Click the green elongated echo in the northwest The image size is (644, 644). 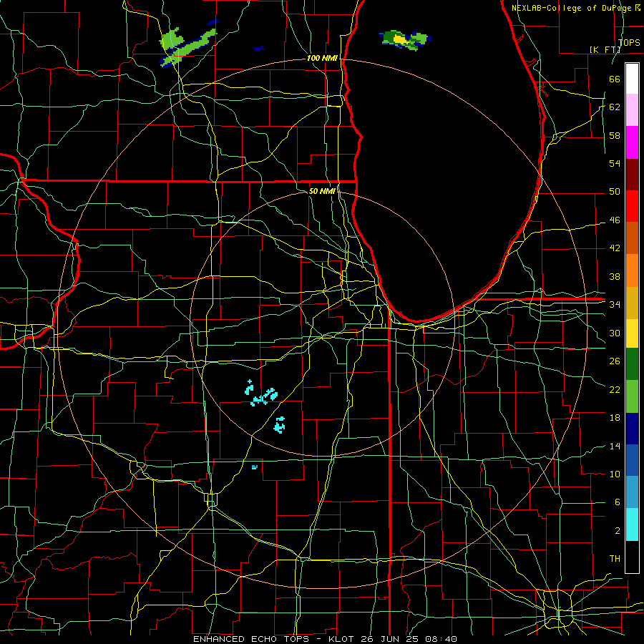coord(187,47)
